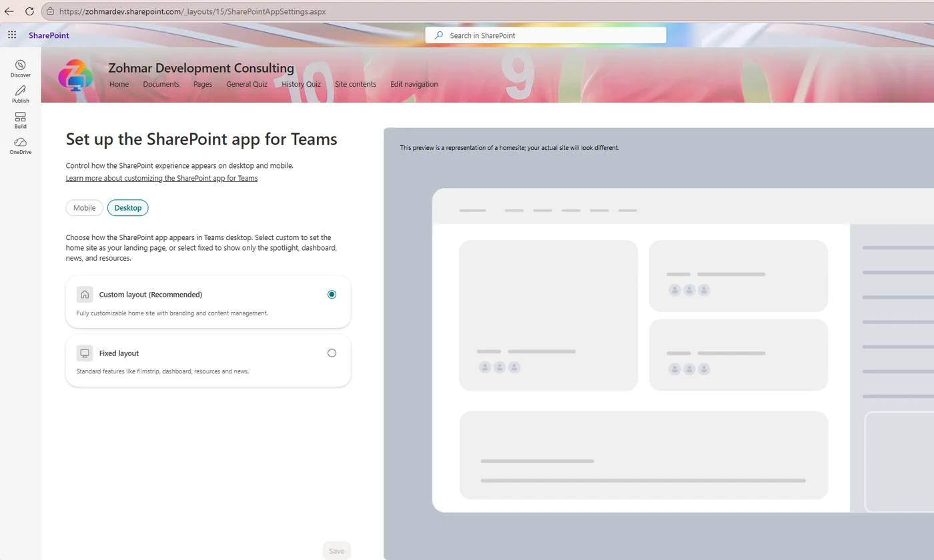Click the Zohmar Development Consulting title
Viewport: 934px width, 560px height.
[x=201, y=68]
